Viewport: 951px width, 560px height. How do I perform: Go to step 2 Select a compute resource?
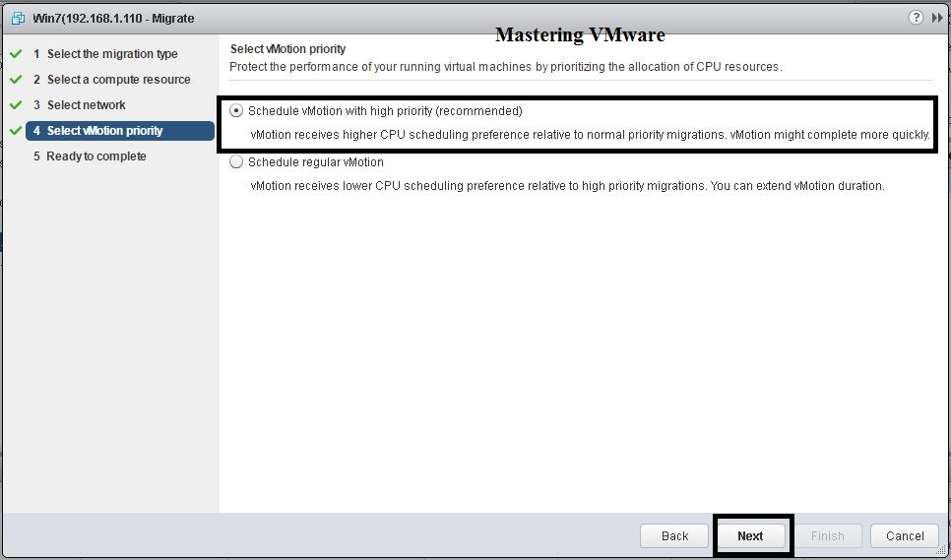click(x=112, y=80)
